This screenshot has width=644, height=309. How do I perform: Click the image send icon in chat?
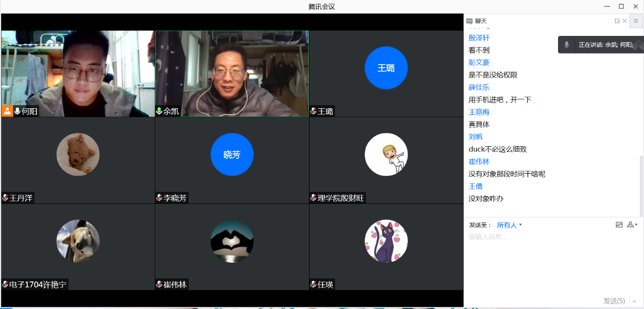(x=619, y=225)
